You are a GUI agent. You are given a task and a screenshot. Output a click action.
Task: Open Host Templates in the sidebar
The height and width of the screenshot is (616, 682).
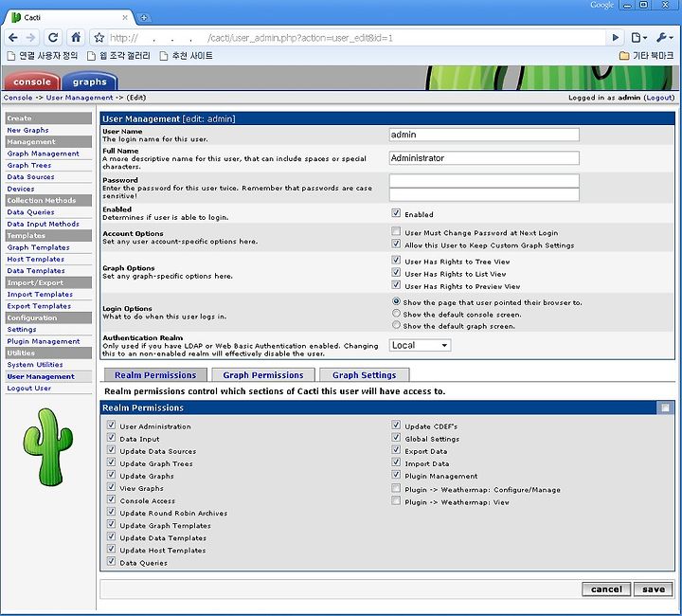pos(36,260)
